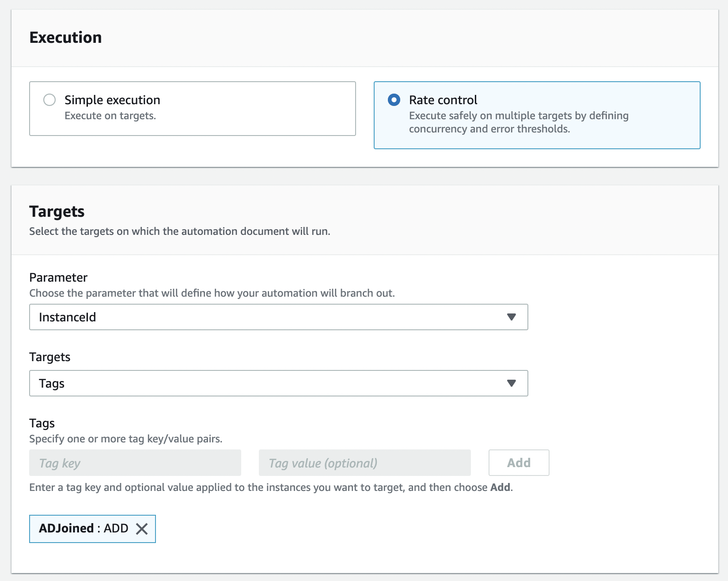Focus the Tag value (optional) field
Viewport: 728px width, 581px height.
(365, 463)
